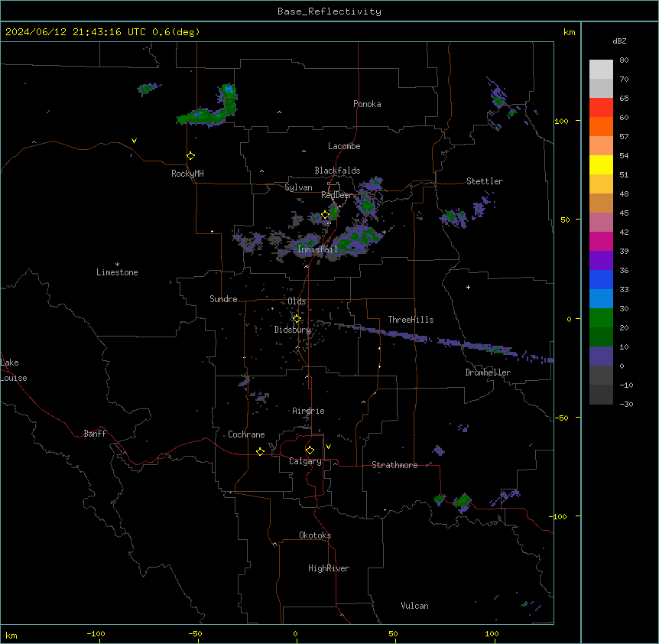659x644 pixels.
Task: Select the RedDeer label
Action: pos(336,195)
